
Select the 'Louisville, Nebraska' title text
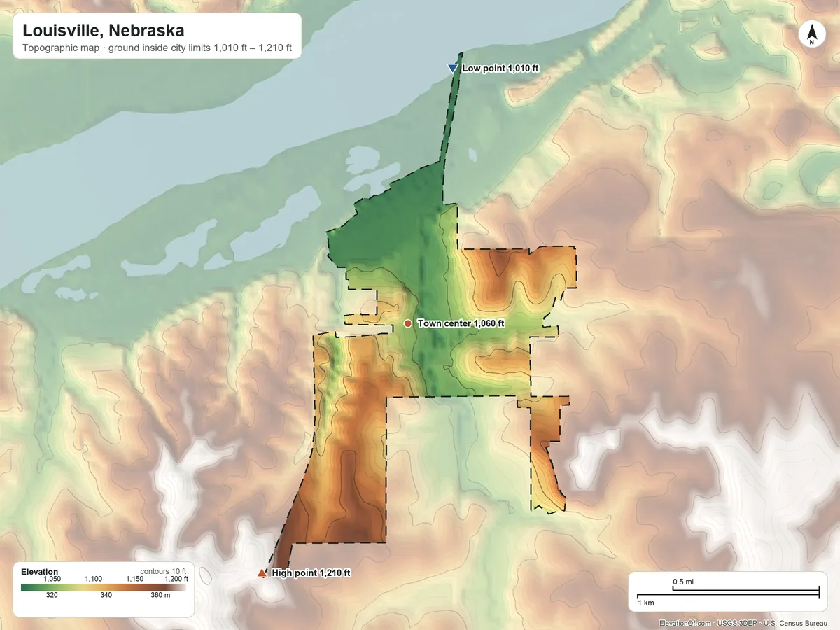[x=104, y=31]
